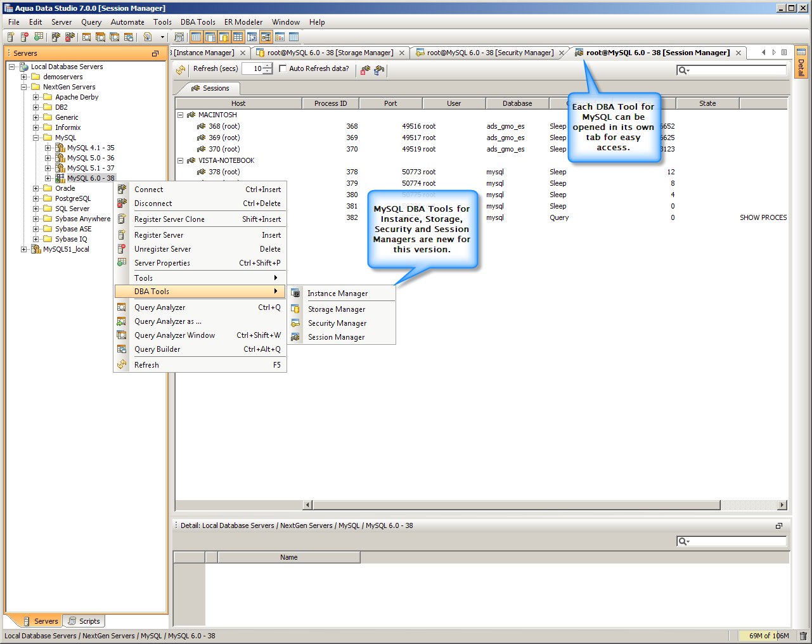This screenshot has height=644, width=812.
Task: Close the Session Manager tab
Action: 738,53
